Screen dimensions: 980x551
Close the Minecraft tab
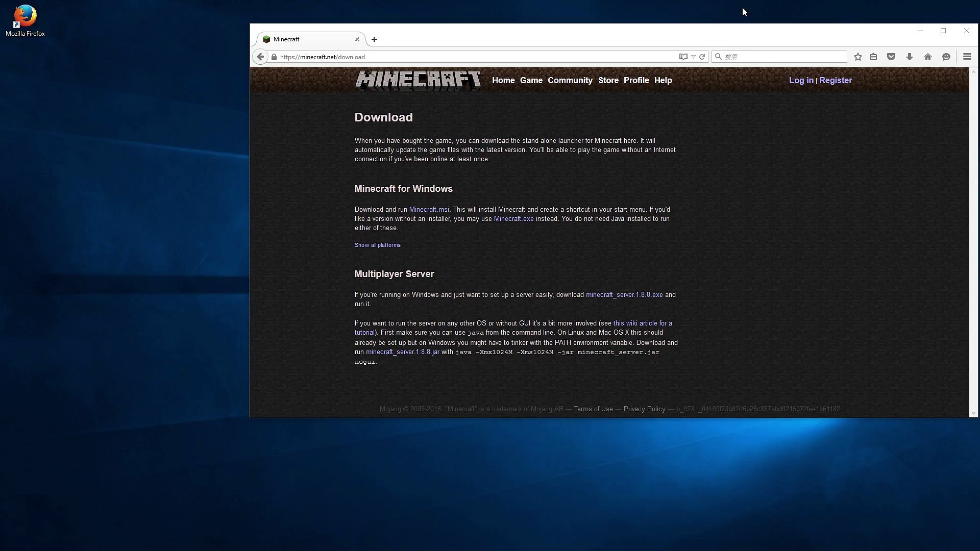(357, 39)
